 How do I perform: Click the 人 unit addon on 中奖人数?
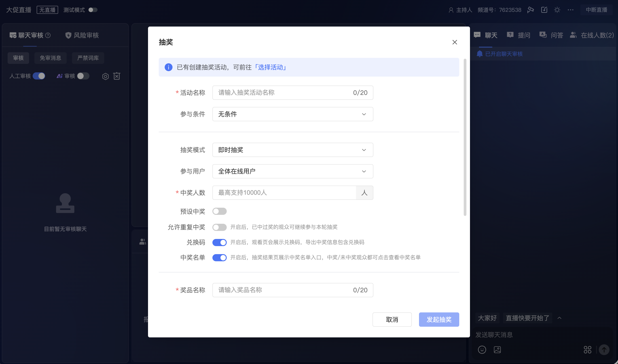(x=364, y=192)
